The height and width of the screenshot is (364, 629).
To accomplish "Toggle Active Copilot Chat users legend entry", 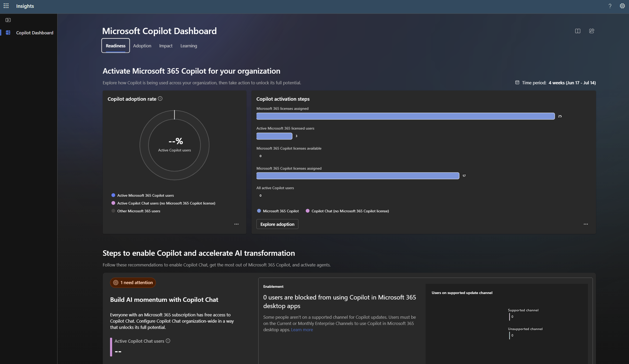I will [x=163, y=203].
